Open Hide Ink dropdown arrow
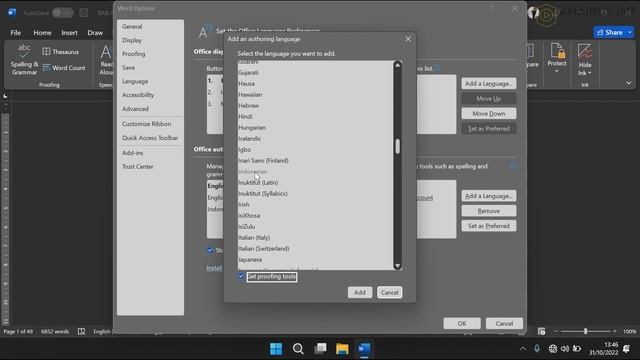This screenshot has width=640, height=360. (x=590, y=73)
